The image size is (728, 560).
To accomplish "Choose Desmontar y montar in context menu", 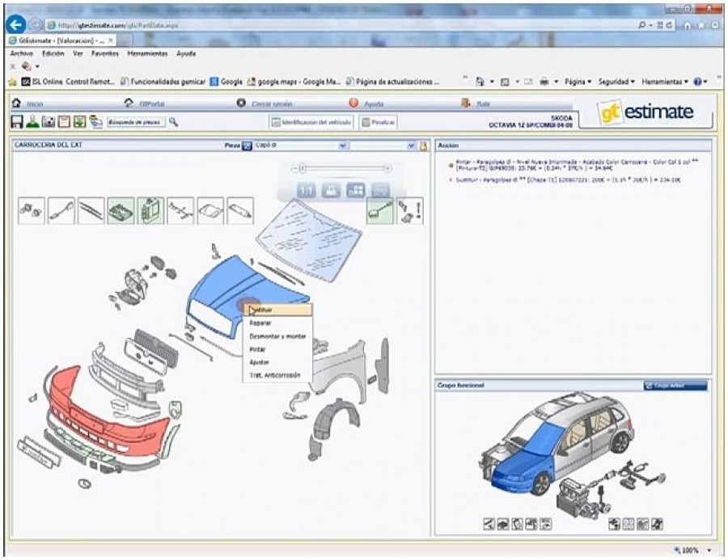I will 277,336.
